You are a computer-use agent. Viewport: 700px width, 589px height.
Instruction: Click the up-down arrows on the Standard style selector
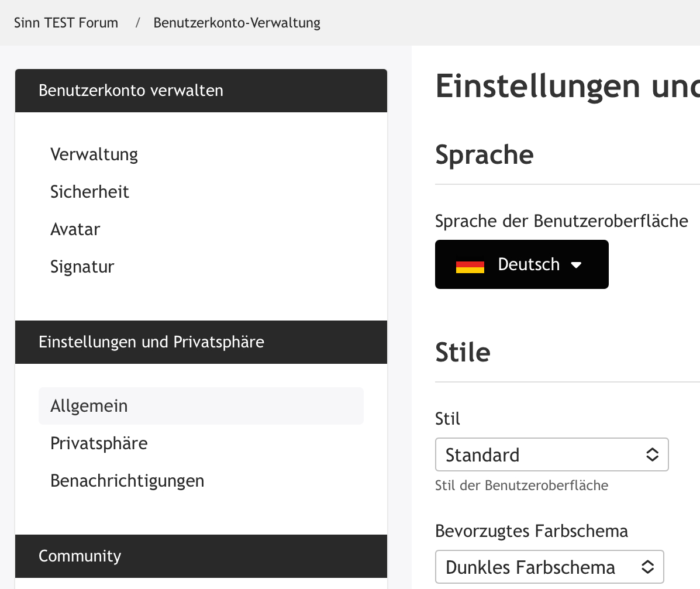pyautogui.click(x=652, y=454)
